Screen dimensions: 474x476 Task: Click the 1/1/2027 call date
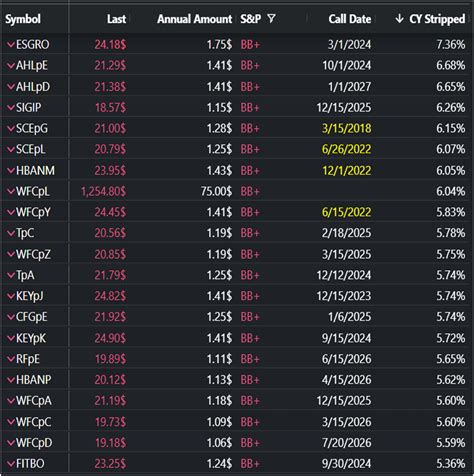[350, 87]
